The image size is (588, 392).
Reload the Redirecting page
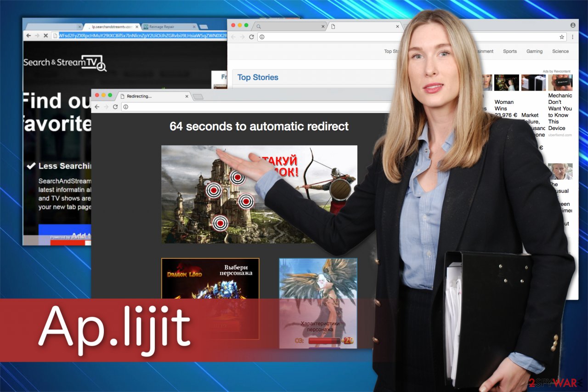click(x=115, y=107)
